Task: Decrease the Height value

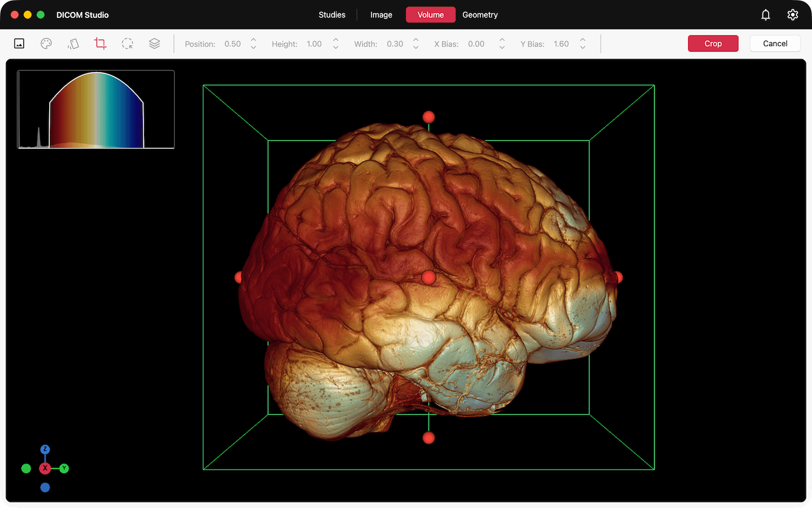Action: (336, 48)
